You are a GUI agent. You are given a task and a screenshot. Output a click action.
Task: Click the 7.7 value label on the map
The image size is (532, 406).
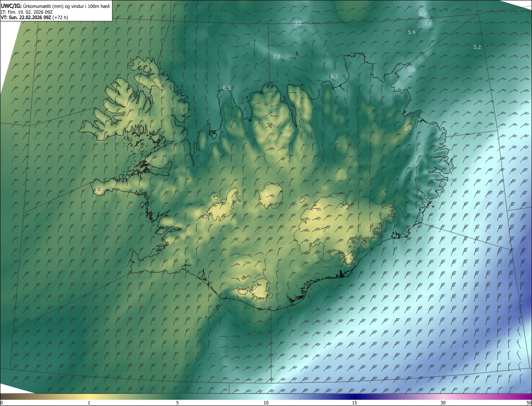(298, 24)
